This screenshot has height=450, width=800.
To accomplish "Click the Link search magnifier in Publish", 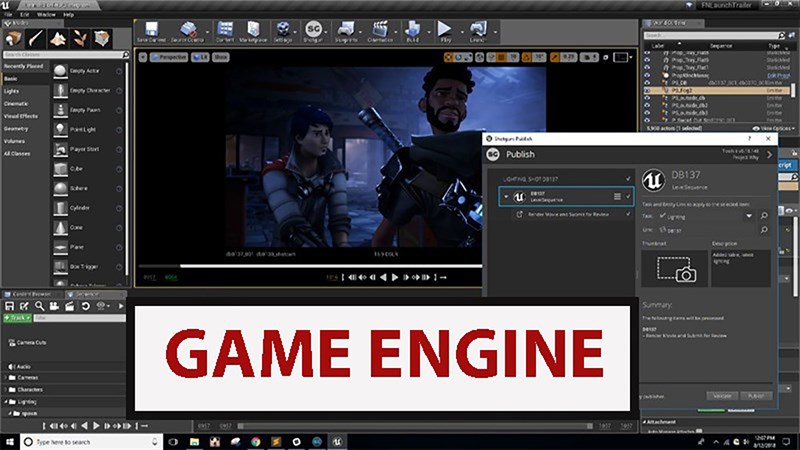I will tap(764, 230).
